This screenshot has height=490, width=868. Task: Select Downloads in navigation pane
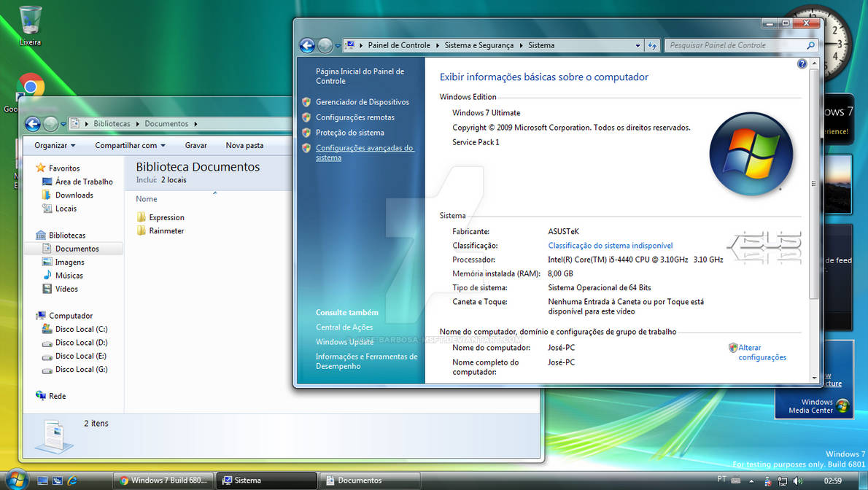pos(74,195)
